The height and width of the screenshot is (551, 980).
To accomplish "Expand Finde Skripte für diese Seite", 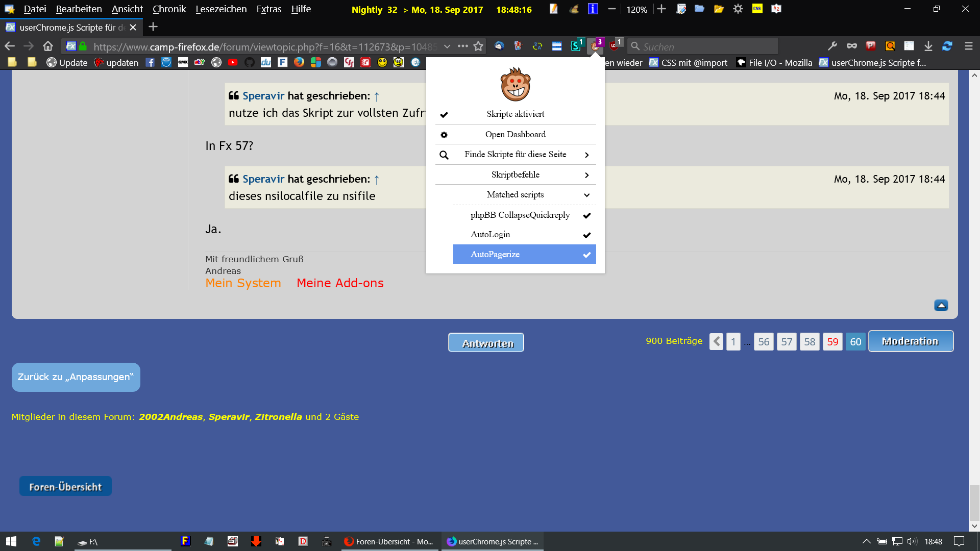I will pos(516,155).
